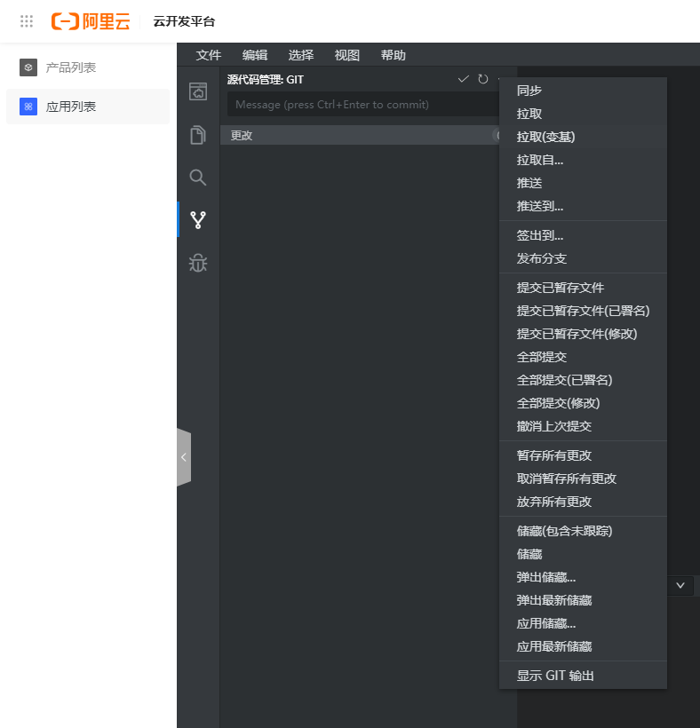Open the file explorer activity bar icon
Screen dimensions: 700x728
[x=198, y=135]
